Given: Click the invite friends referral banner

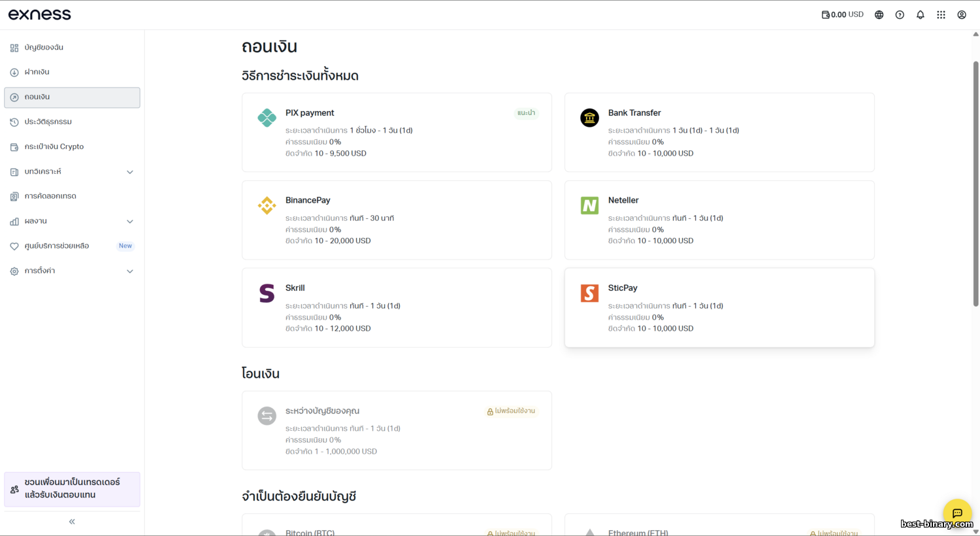Looking at the screenshot, I should click(72, 489).
